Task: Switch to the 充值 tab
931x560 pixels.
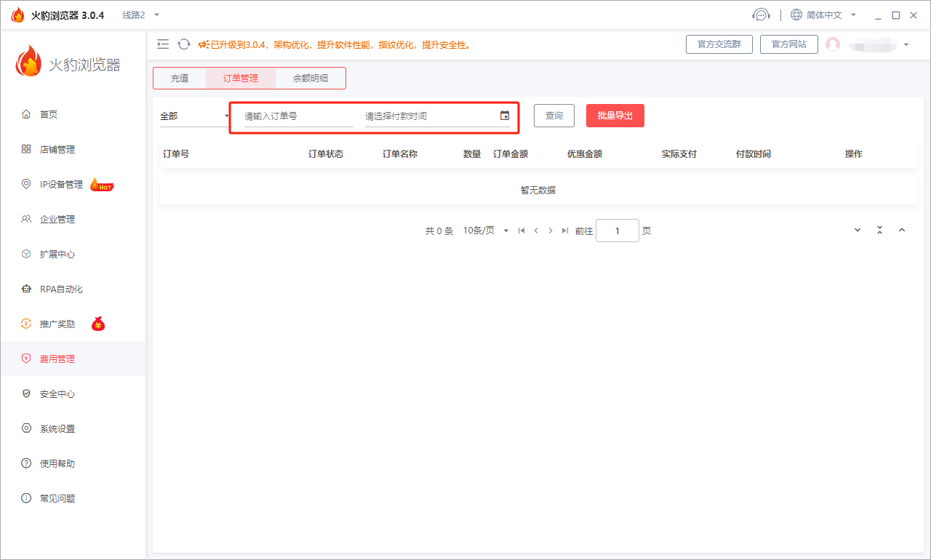Action: tap(180, 78)
